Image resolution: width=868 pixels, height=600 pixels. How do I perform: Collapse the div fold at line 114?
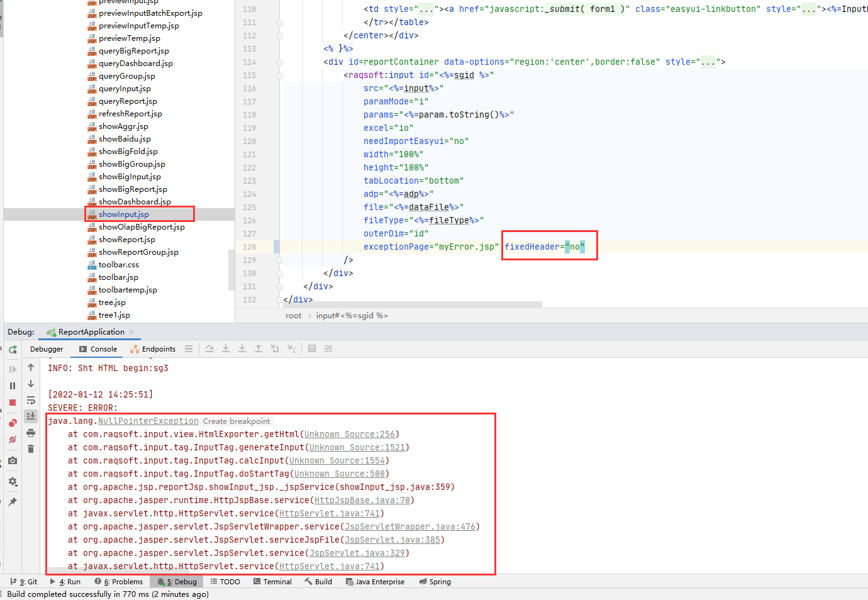click(x=279, y=62)
